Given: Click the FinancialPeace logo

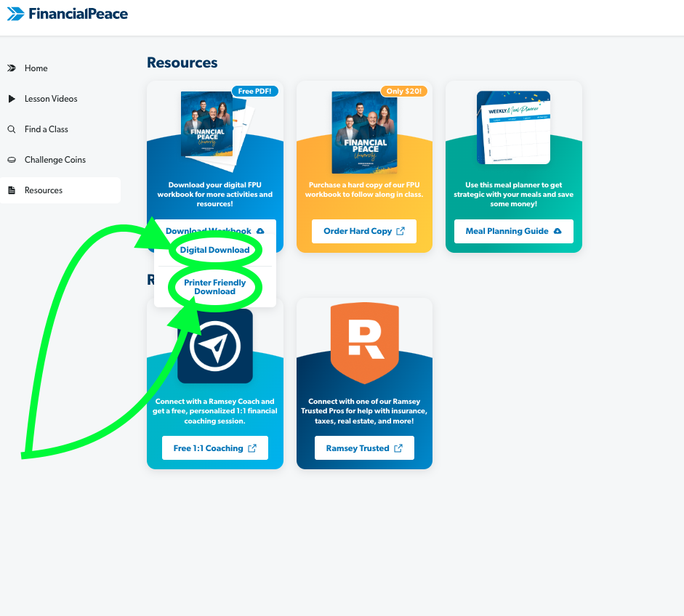Looking at the screenshot, I should [68, 14].
